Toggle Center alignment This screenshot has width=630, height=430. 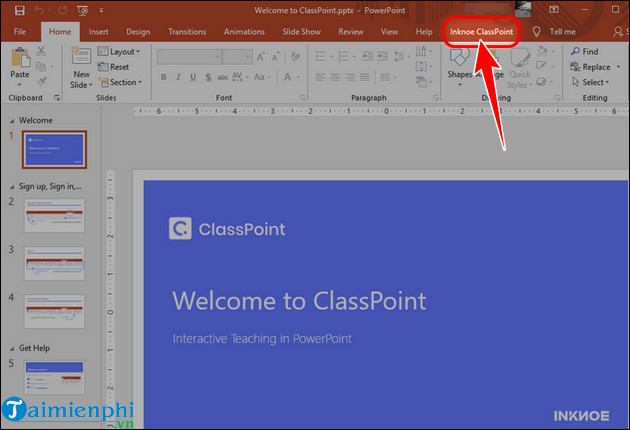tap(335, 77)
